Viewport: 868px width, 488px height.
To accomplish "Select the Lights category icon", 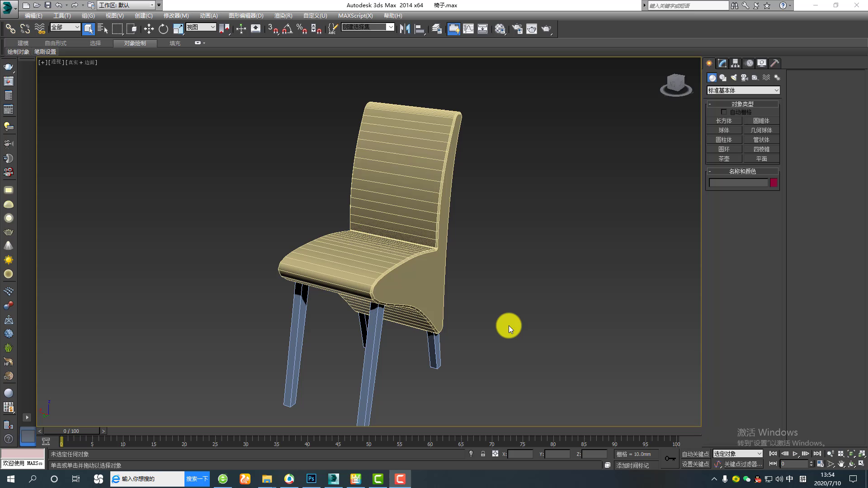I will click(734, 78).
